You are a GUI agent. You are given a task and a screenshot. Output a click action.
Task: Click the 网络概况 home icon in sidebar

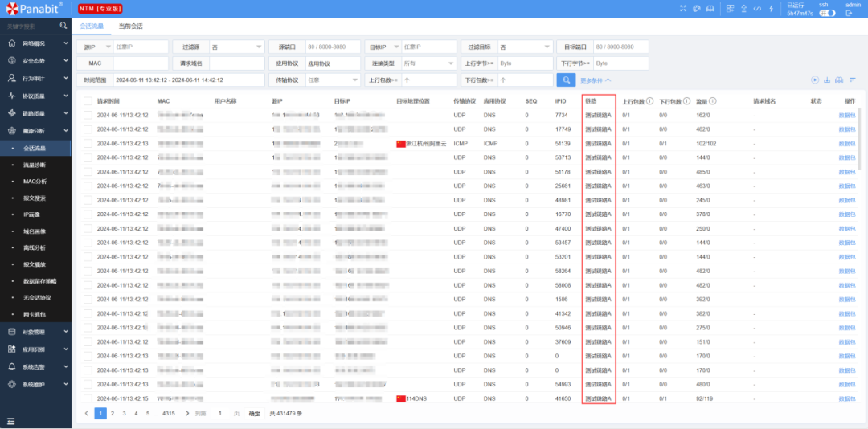pyautogui.click(x=11, y=43)
